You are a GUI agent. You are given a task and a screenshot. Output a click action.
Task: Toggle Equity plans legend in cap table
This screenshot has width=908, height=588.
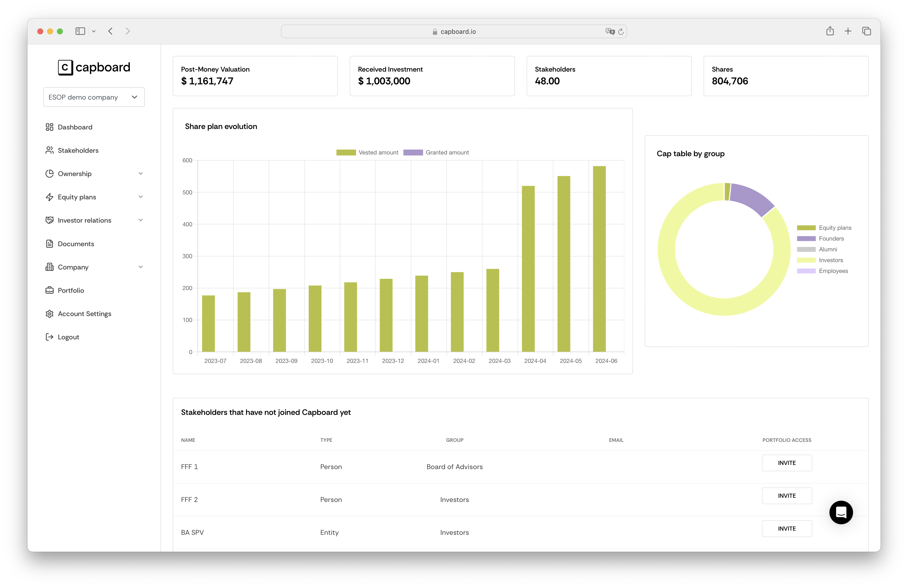pyautogui.click(x=824, y=228)
